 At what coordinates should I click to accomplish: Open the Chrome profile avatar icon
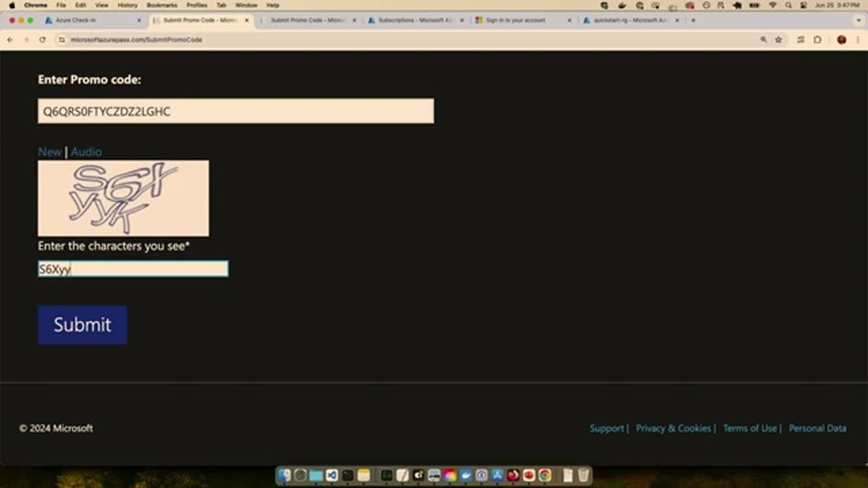coord(841,40)
